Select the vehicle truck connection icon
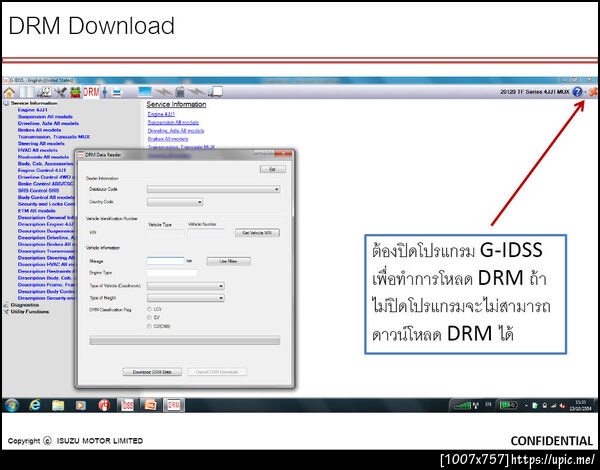The height and width of the screenshot is (470, 600). tap(215, 92)
